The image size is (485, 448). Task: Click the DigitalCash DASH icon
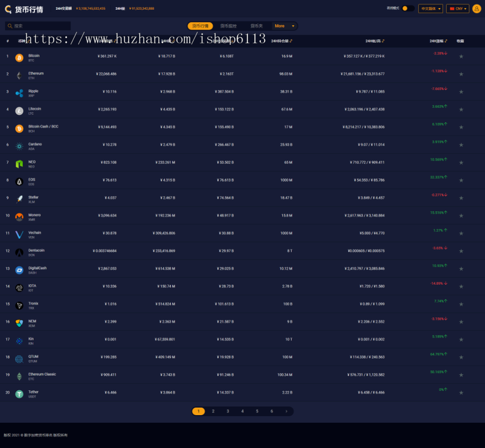pos(19,270)
